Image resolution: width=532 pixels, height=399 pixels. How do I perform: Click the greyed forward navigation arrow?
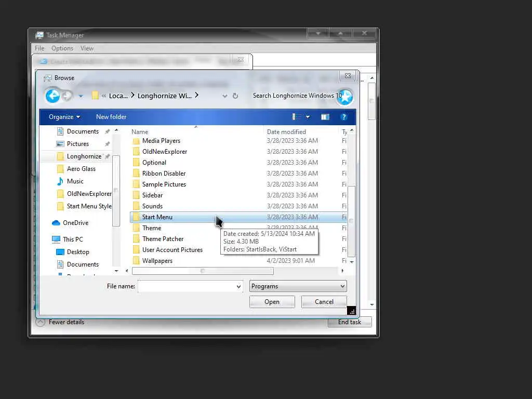[x=68, y=96]
